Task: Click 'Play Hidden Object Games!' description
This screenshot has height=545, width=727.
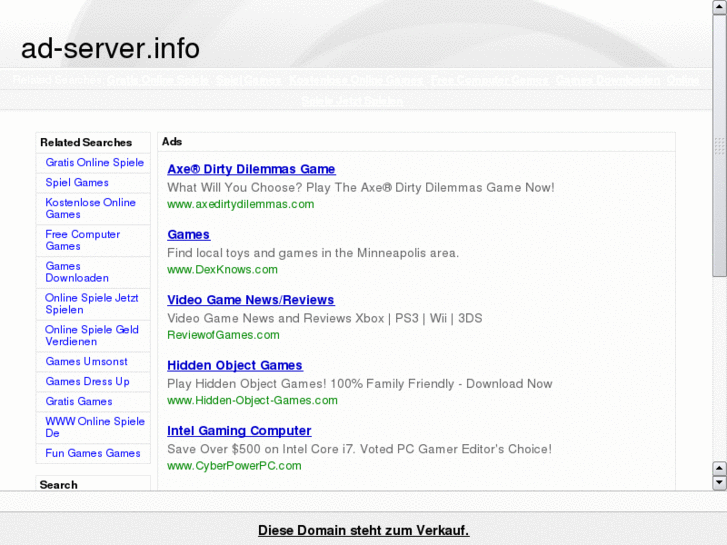Action: click(x=360, y=384)
